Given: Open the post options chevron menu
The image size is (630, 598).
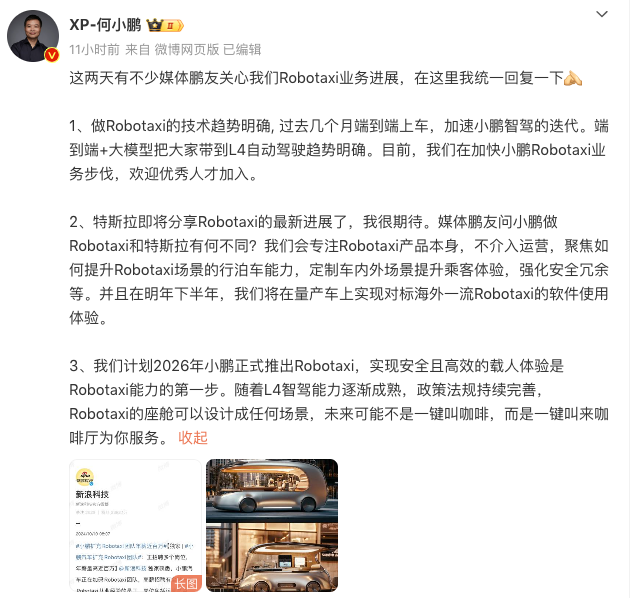Looking at the screenshot, I should coord(601,14).
